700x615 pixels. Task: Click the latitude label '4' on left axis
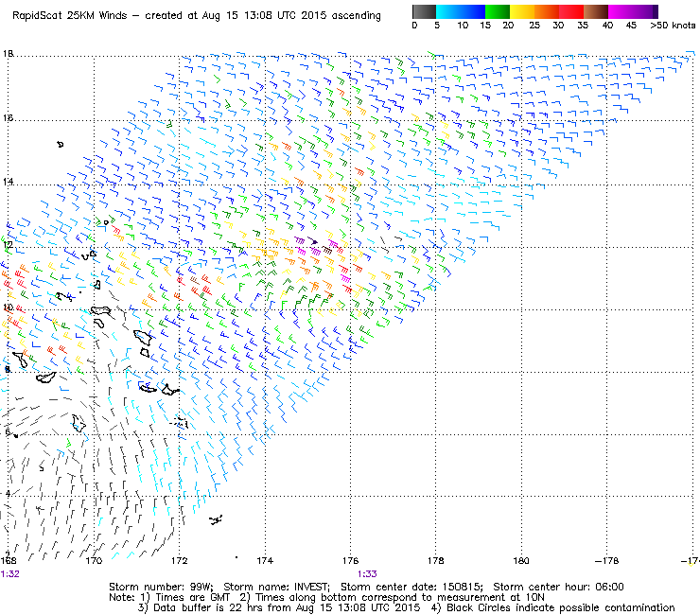[8, 494]
